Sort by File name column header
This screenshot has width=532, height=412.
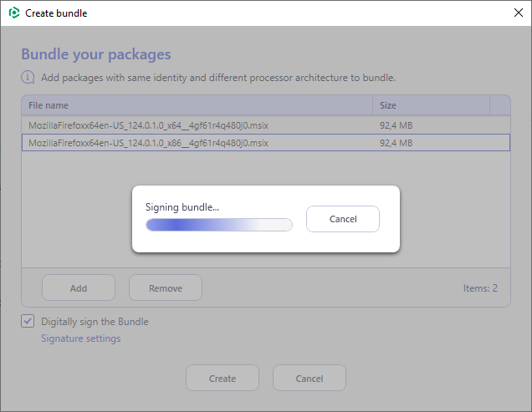pos(197,105)
